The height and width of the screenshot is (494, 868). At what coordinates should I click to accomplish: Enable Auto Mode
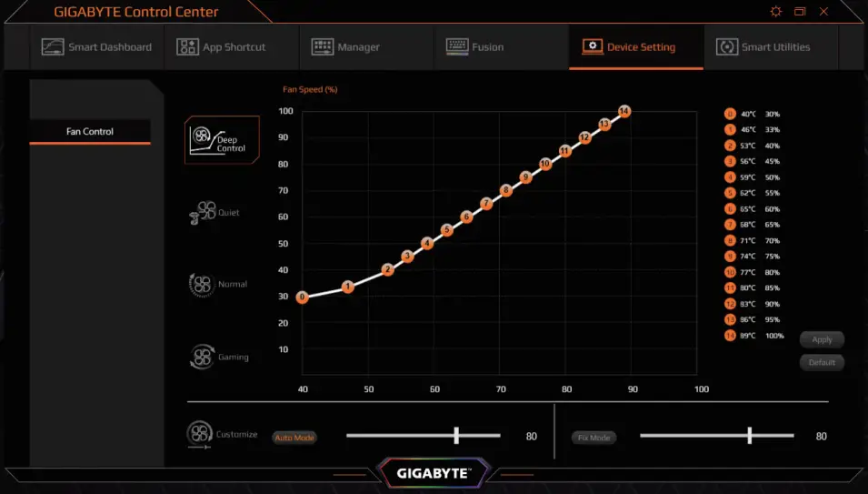pyautogui.click(x=294, y=438)
